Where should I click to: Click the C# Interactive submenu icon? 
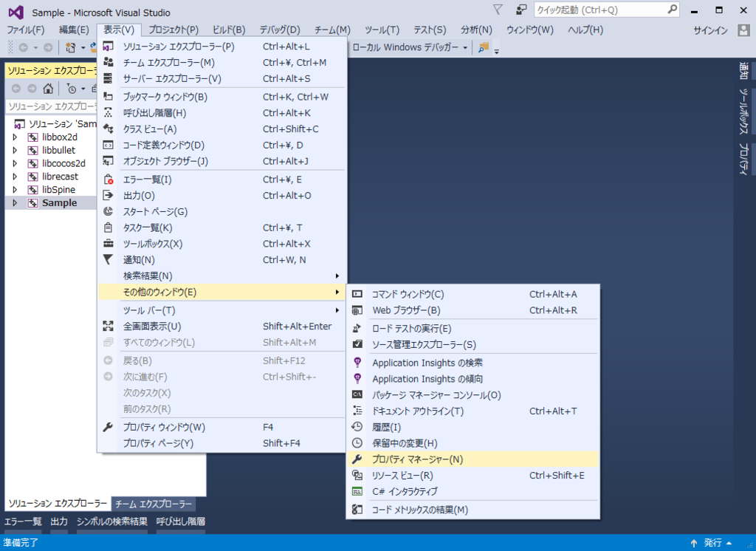(x=357, y=491)
